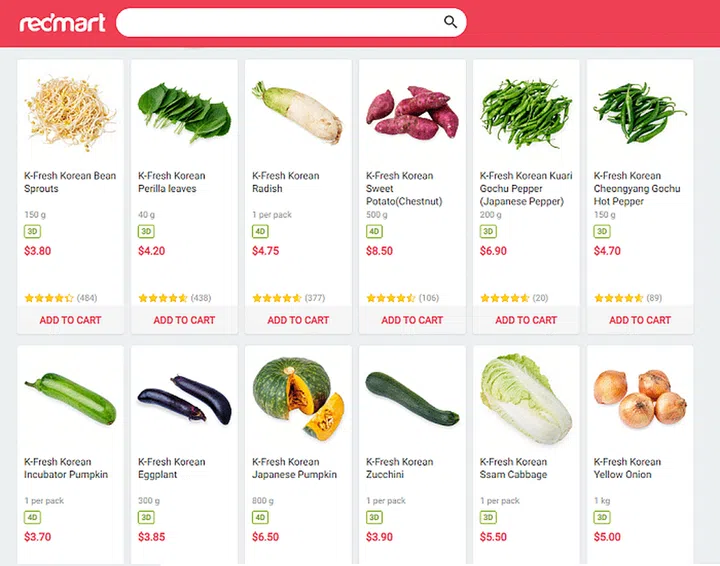Click the star rating of Korean Perilla leaves
This screenshot has height=566, width=720.
coord(163,298)
